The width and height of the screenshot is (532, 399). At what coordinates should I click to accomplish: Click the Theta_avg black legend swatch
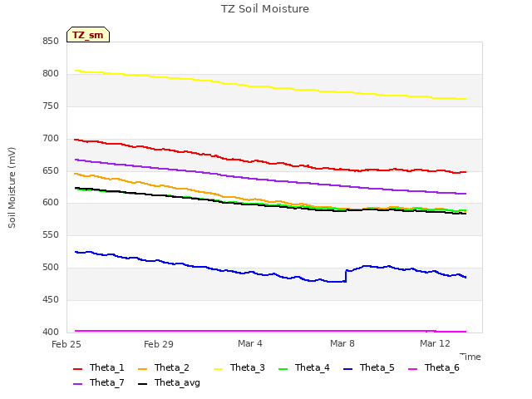pyautogui.click(x=142, y=384)
